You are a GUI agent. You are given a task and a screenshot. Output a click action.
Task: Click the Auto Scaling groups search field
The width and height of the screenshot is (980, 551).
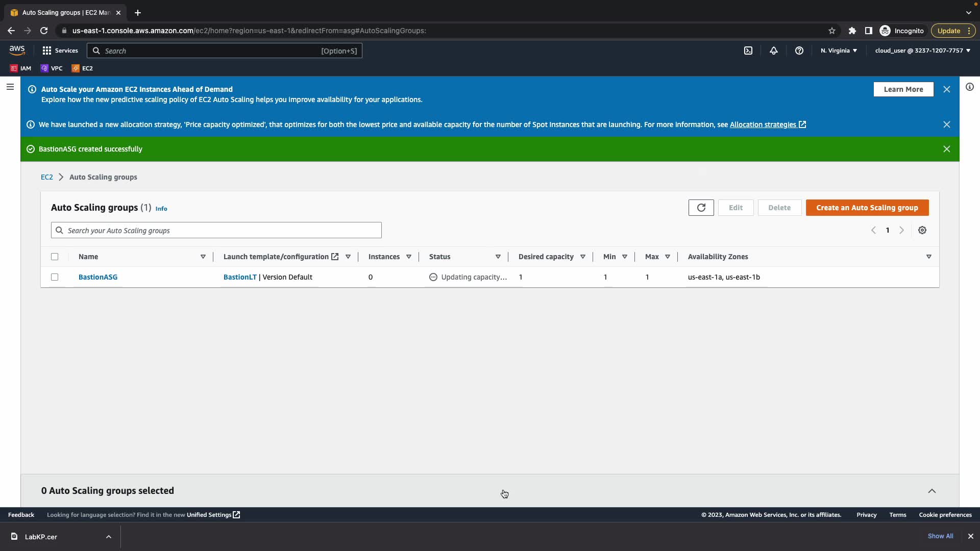[x=216, y=230]
